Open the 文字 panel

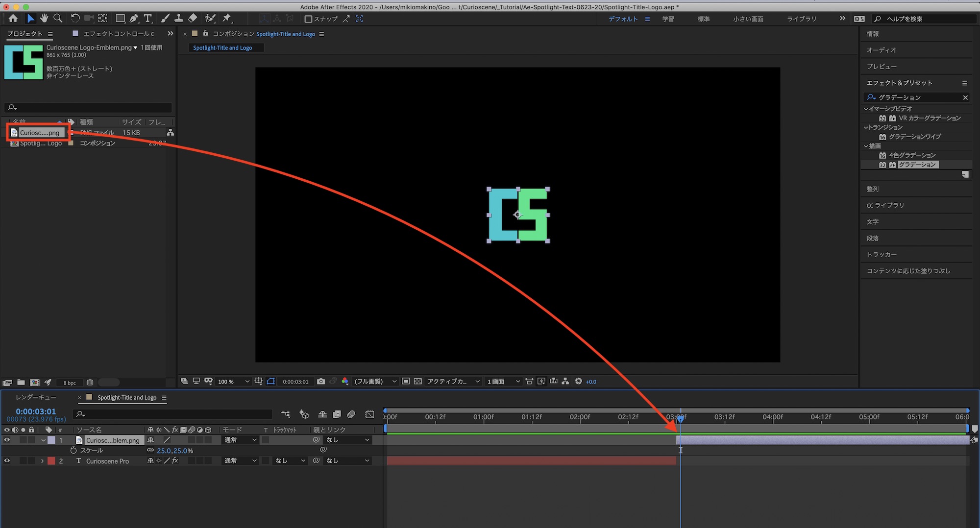point(873,222)
